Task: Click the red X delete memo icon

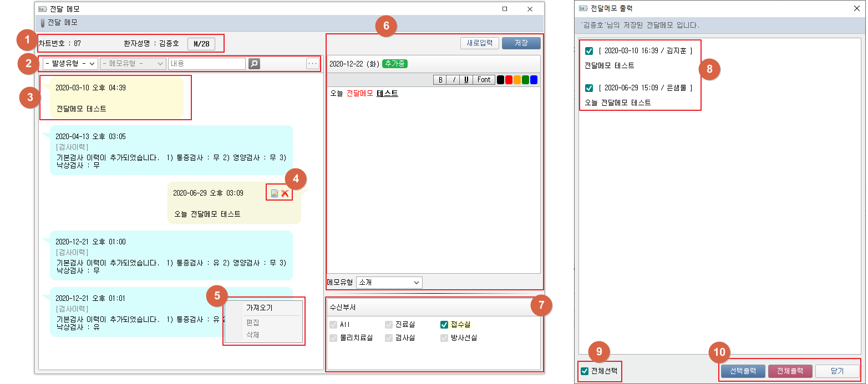Action: coord(285,193)
